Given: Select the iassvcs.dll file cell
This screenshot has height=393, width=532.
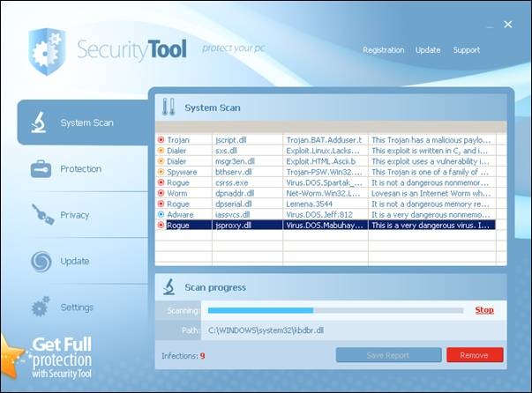Looking at the screenshot, I should 247,214.
